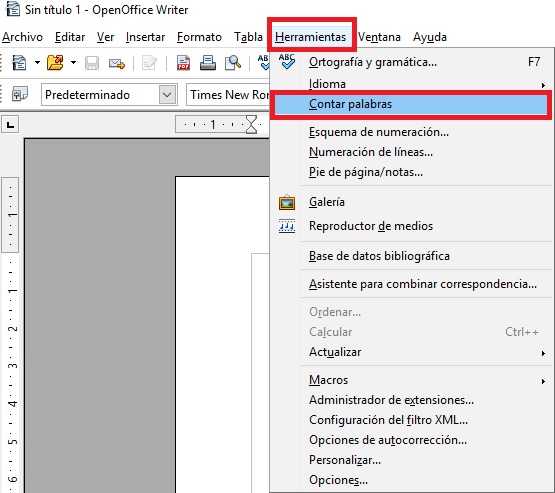Open Numeración de líneas
The height and width of the screenshot is (493, 555).
(x=411, y=152)
